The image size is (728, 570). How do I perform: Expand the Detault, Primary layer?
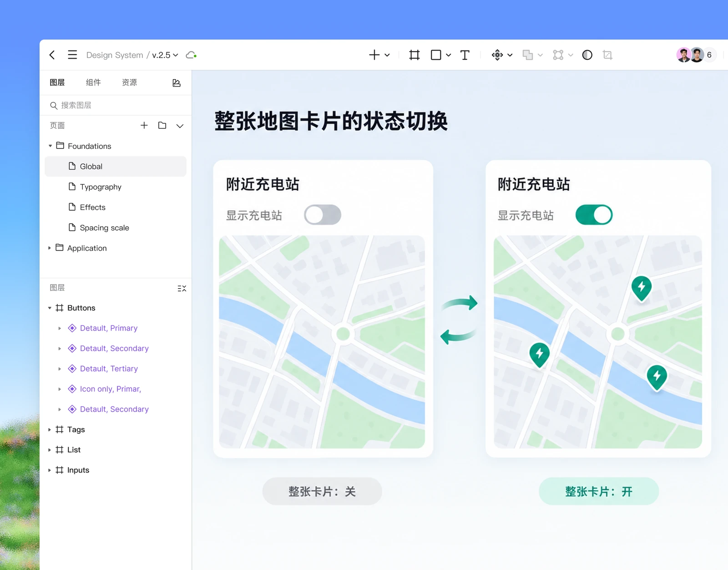click(x=60, y=328)
